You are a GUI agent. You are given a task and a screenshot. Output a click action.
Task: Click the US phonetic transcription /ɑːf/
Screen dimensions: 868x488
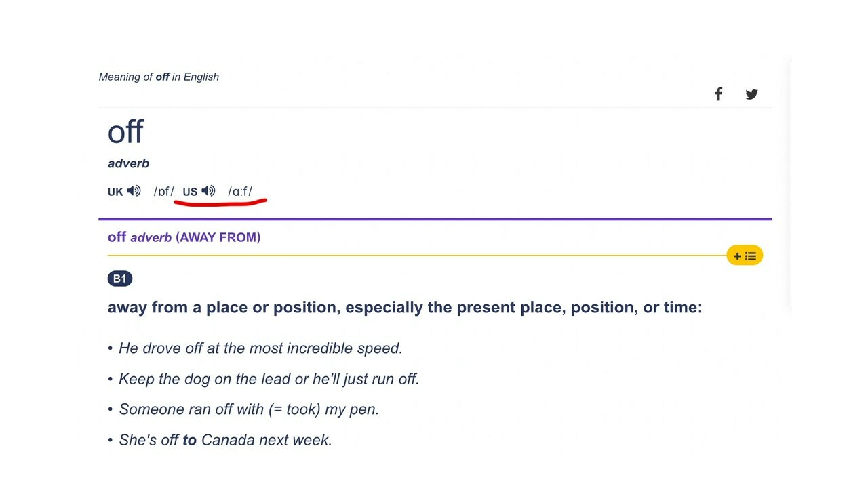240,192
